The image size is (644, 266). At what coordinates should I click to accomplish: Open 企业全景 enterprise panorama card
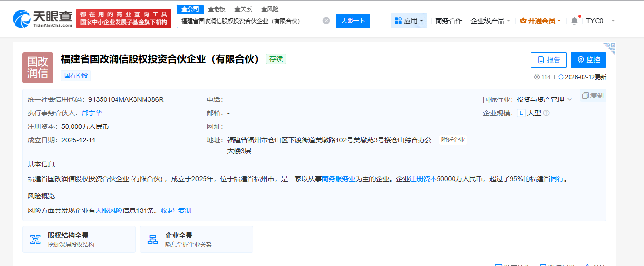196,239
